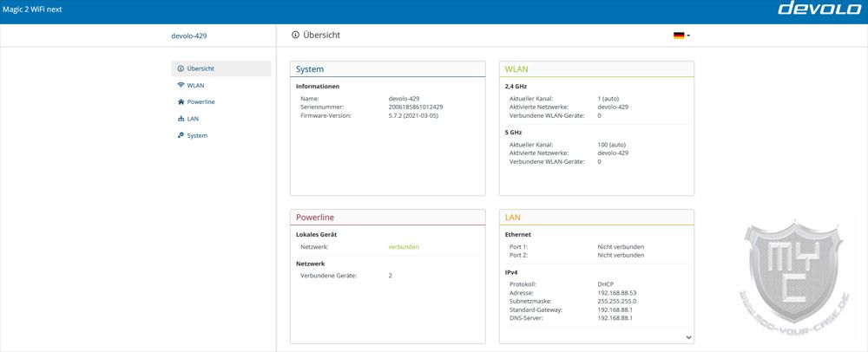
Task: Expand the LAN panel chevron arrow
Action: pyautogui.click(x=688, y=336)
